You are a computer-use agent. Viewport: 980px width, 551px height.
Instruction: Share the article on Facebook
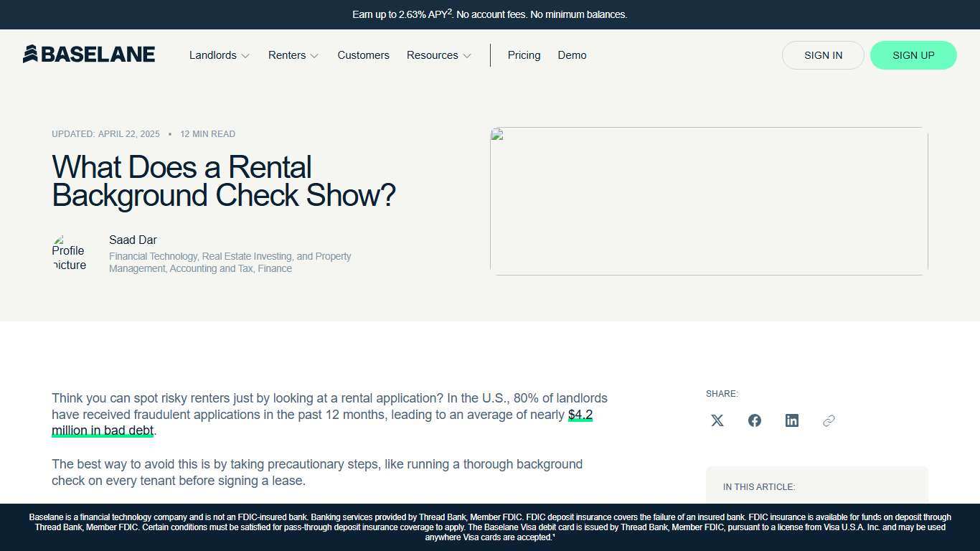[754, 420]
